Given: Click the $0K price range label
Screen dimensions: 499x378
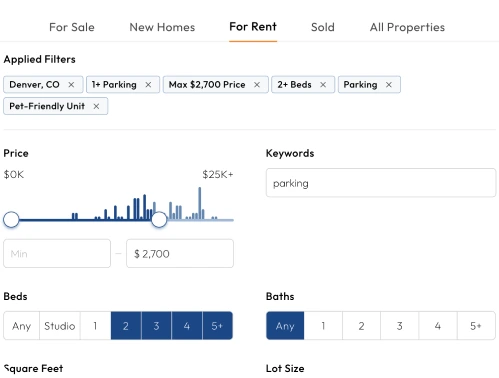Looking at the screenshot, I should (x=14, y=174).
